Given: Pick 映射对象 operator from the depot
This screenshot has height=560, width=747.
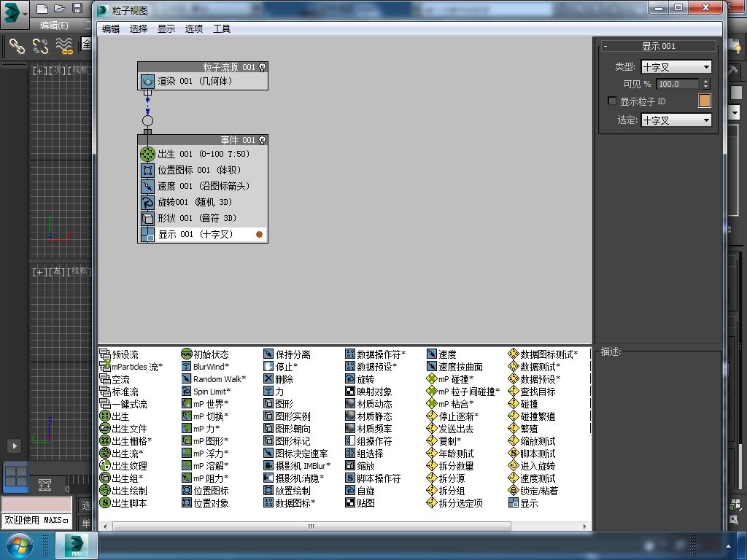Looking at the screenshot, I should 368,392.
